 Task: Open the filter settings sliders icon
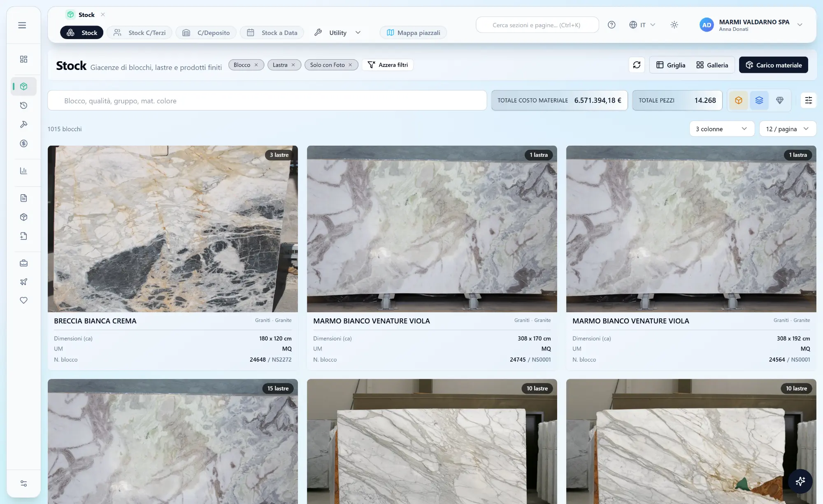tap(808, 100)
